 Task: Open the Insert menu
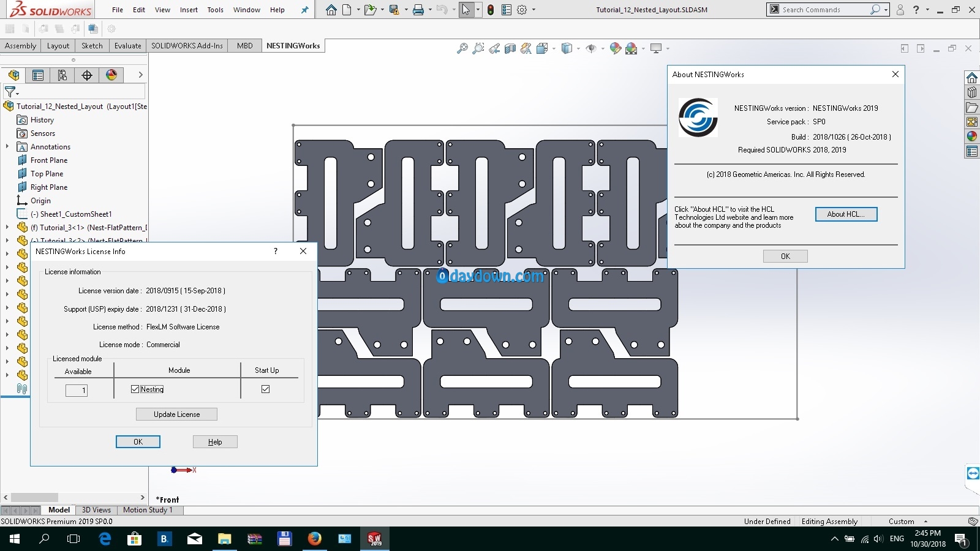coord(189,10)
